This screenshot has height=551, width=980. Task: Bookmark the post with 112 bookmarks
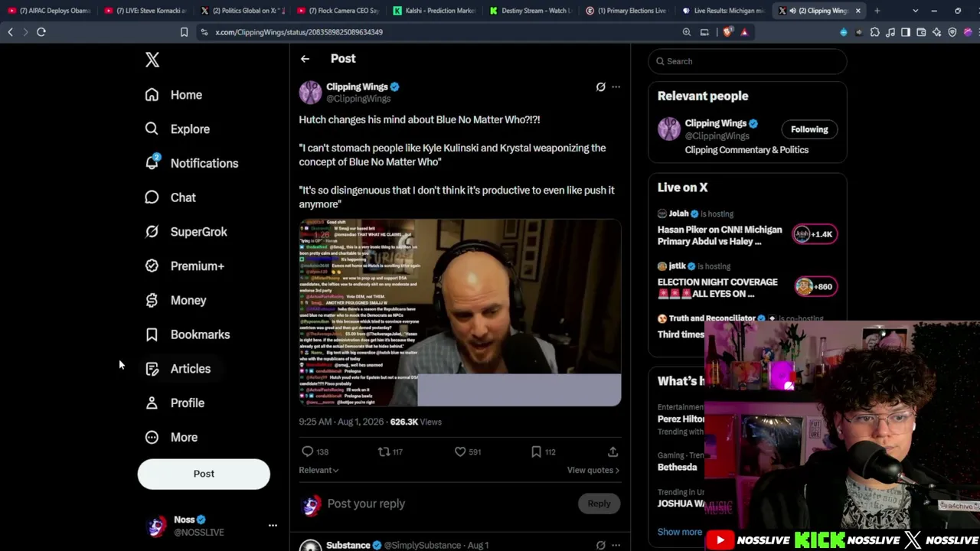point(544,452)
